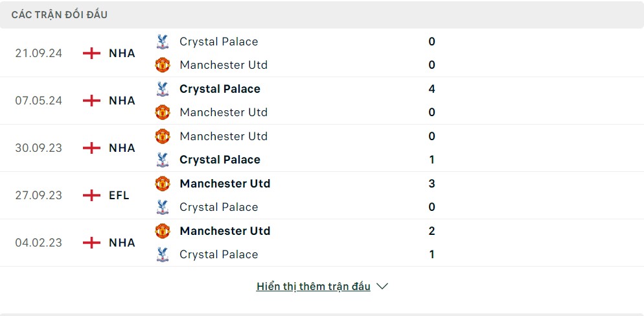The width and height of the screenshot is (644, 316).
Task: Click England flag icon beside 04.02.23
Action: coord(91,242)
